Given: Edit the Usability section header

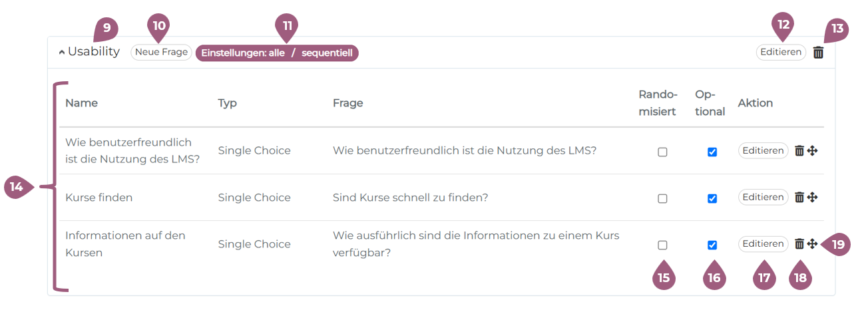Looking at the screenshot, I should click(781, 52).
